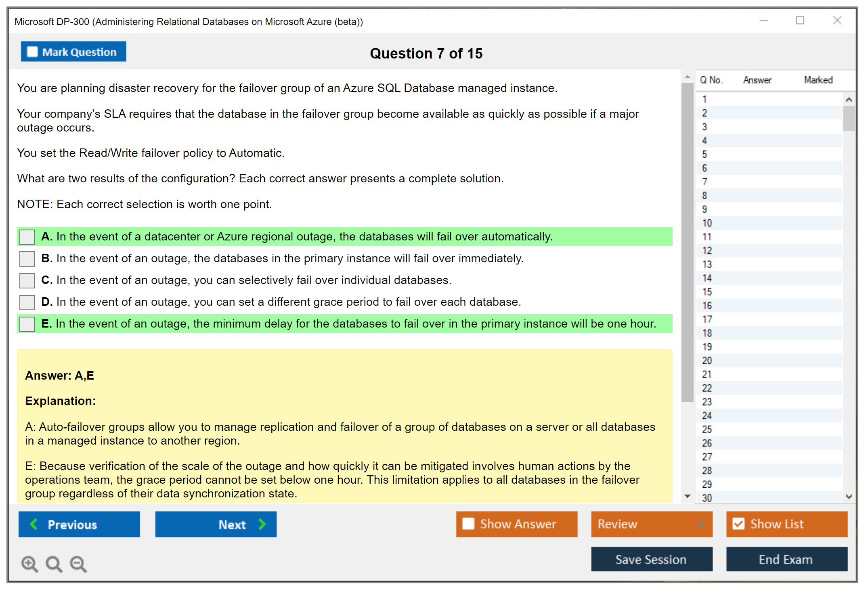Click question pane scroll-down arrow
The width and height of the screenshot is (868, 593).
688,496
